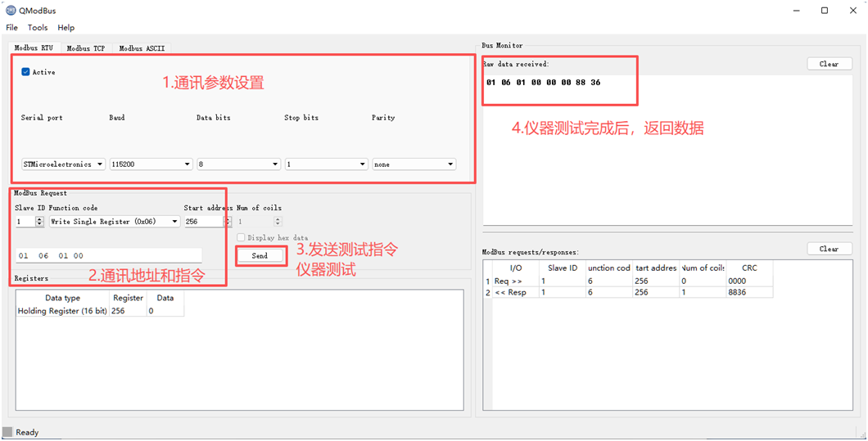Switch to the Modbus TCP tab
Screen dimensions: 868x441
[x=86, y=48]
